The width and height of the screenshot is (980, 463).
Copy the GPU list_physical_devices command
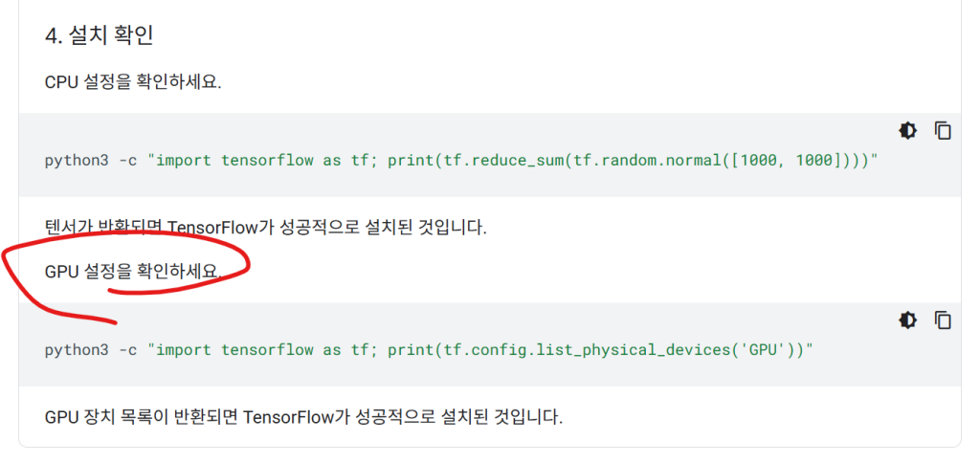(943, 320)
